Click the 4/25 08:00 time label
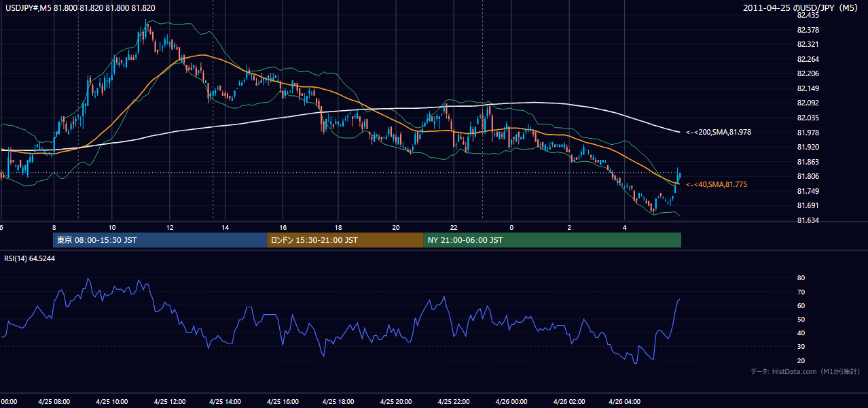The height and width of the screenshot is (408, 868). coord(54,401)
